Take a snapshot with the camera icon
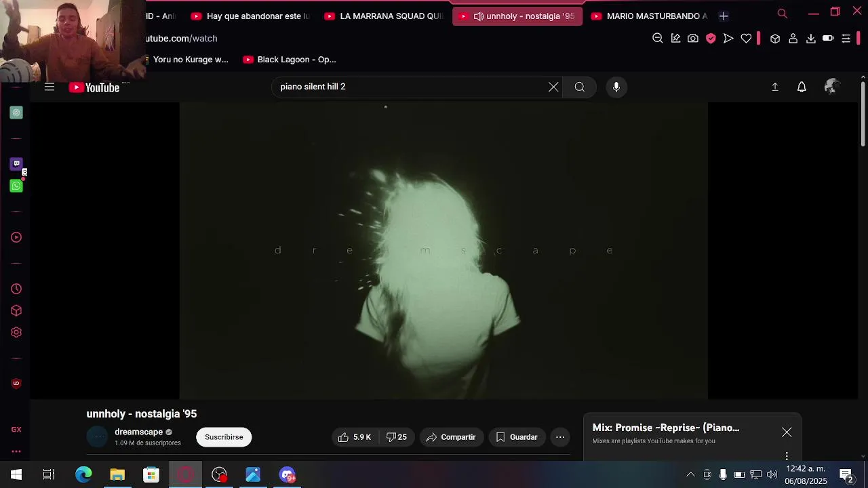Viewport: 868px width, 488px height. [693, 39]
